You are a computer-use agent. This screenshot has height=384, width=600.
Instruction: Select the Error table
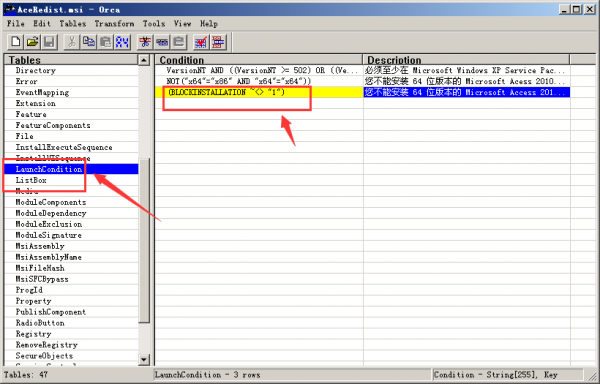[26, 81]
